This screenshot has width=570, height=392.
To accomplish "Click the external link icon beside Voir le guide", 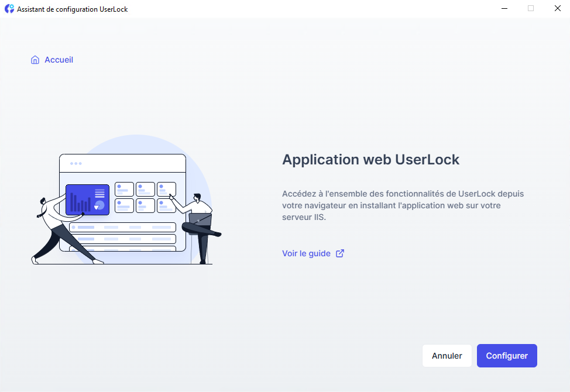I will (340, 253).
